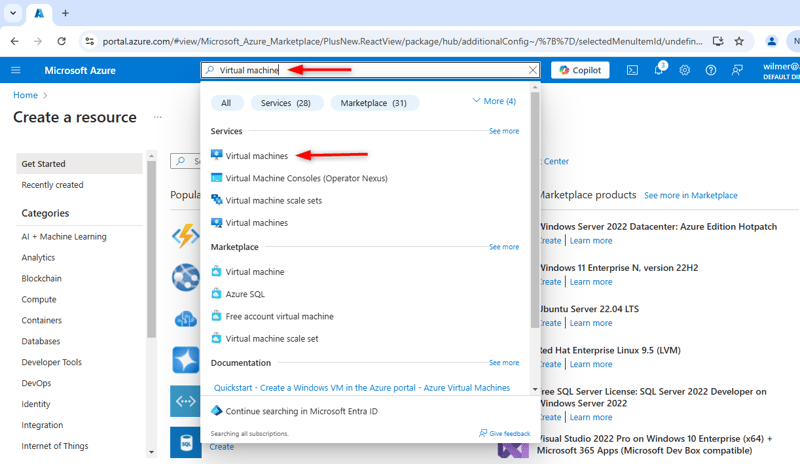
Task: Open the notifications bell
Action: (659, 70)
